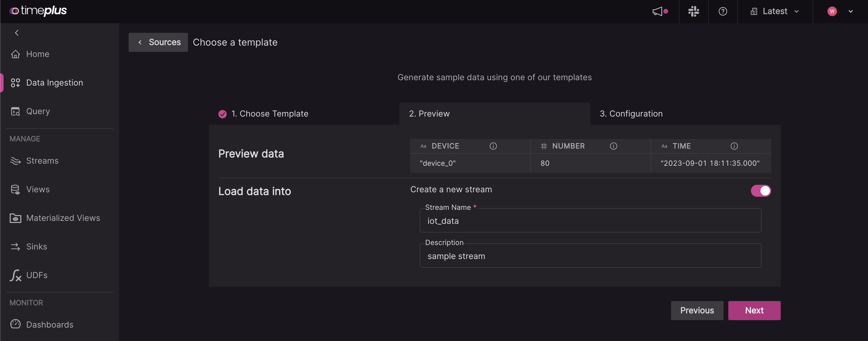Switch to the 1. Choose Template step
This screenshot has width=868, height=341.
(x=304, y=114)
